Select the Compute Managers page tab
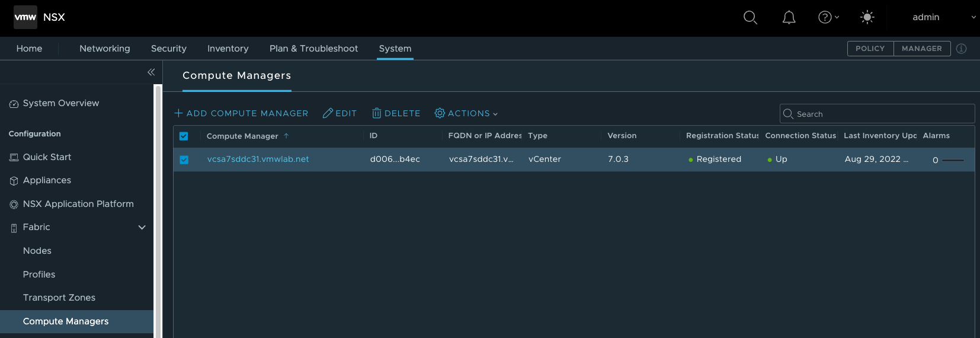980x338 pixels. [237, 75]
